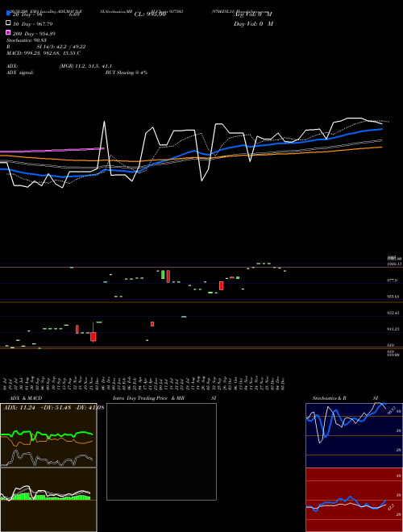Image resolution: width=403 pixels, height=532 pixels.
Task: Click the 922.45 price level label
Action: tap(393, 314)
